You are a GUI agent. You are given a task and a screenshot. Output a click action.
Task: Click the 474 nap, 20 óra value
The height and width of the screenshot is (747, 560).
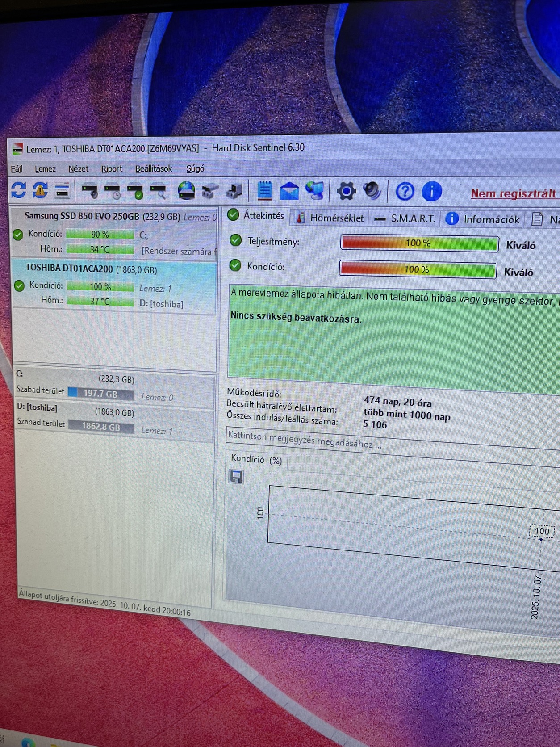(397, 402)
